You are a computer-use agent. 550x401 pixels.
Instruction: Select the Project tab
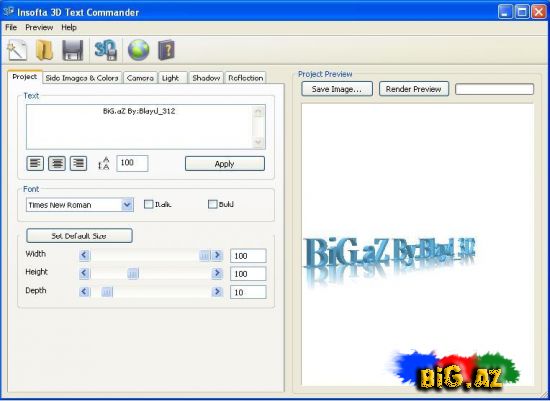[25, 77]
